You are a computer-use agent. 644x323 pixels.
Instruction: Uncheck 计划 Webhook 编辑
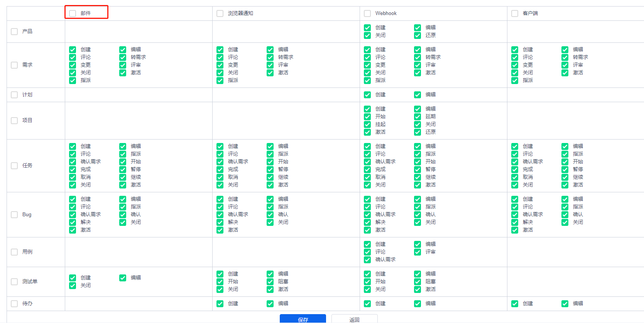click(x=418, y=95)
